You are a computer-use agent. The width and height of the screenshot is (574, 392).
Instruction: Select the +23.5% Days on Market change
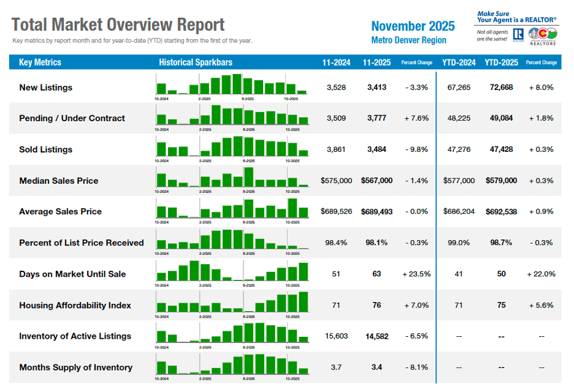(x=416, y=274)
